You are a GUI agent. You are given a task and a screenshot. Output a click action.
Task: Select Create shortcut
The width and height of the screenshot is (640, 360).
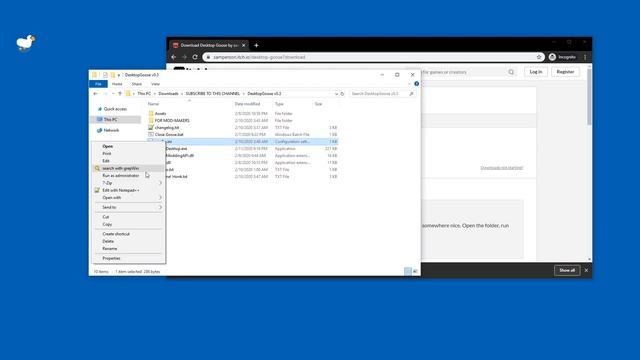click(116, 234)
